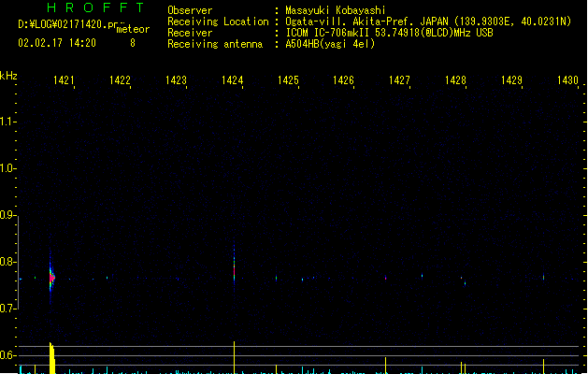Click time marker 1426

coord(343,80)
